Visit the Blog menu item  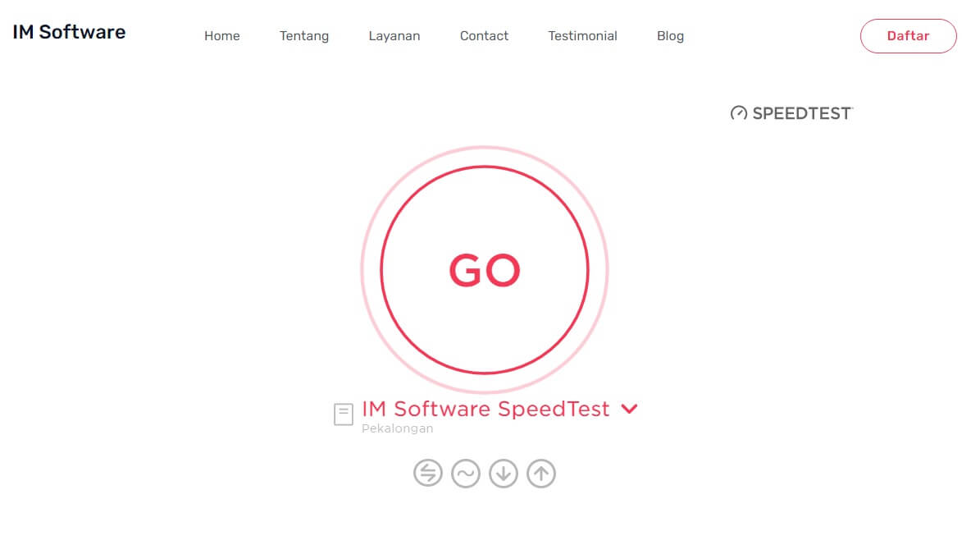pos(670,36)
